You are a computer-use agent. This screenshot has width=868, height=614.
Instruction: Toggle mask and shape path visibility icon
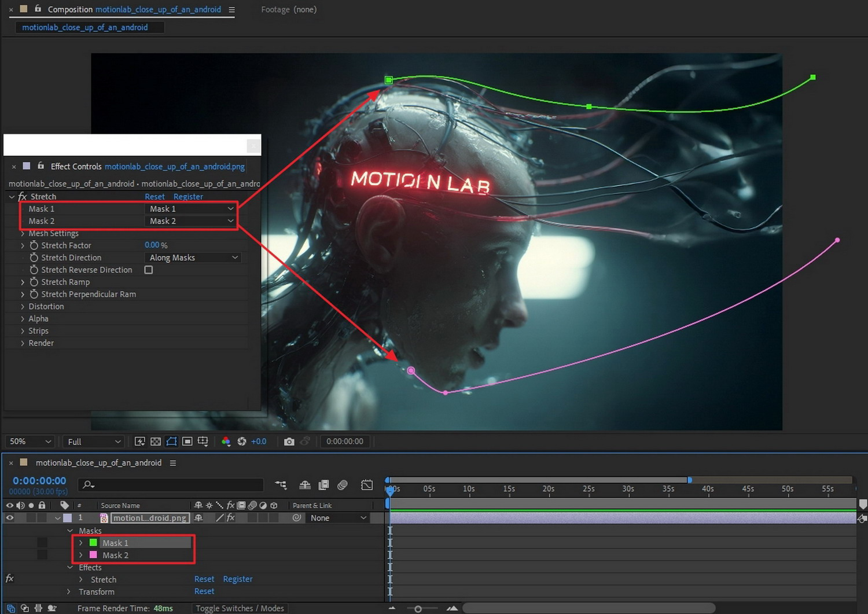(x=171, y=442)
